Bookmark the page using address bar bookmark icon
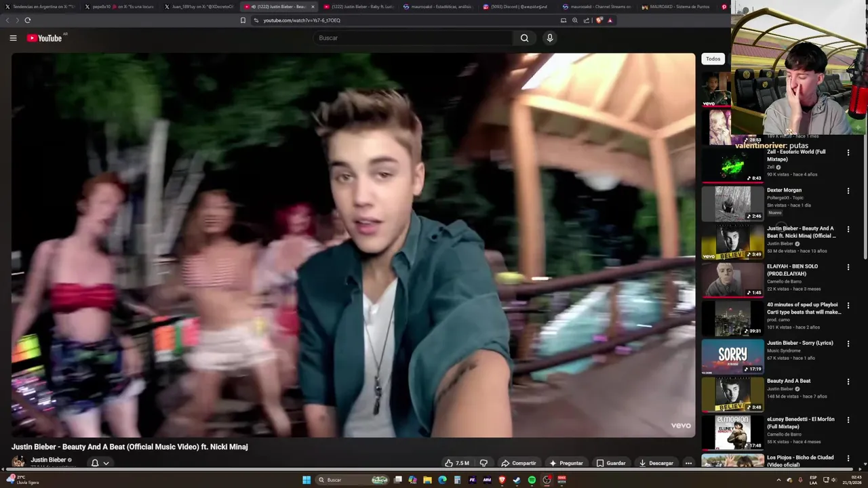The height and width of the screenshot is (488, 868). (243, 20)
